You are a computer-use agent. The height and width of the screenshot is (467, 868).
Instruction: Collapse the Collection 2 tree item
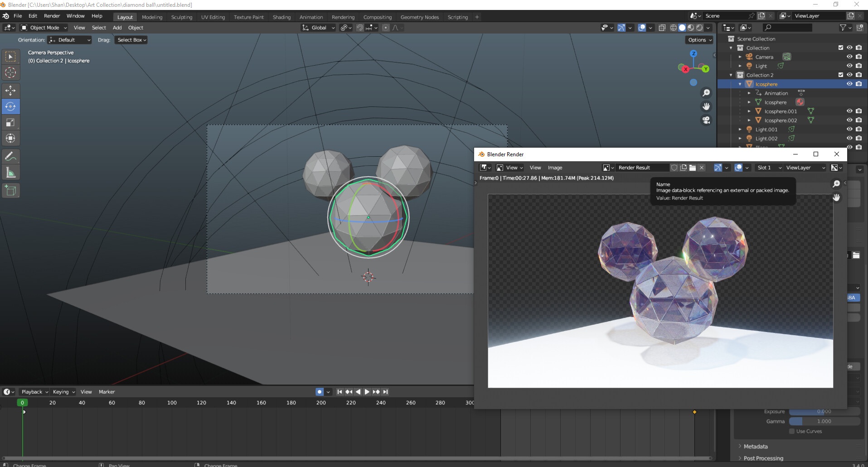click(731, 75)
